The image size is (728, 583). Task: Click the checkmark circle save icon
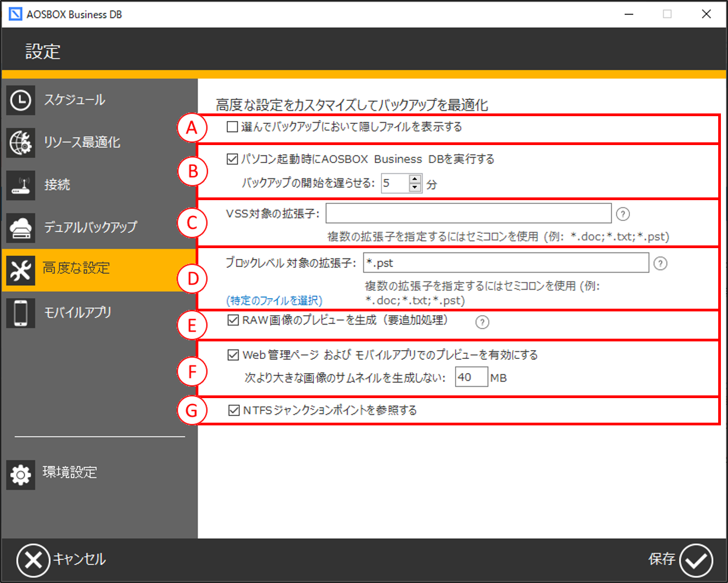tap(696, 560)
